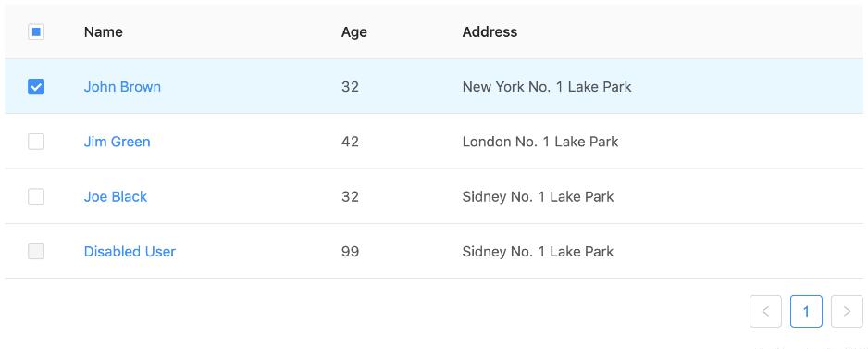Open the Disabled User name link
Viewport: 868px width, 349px height.
coord(130,252)
